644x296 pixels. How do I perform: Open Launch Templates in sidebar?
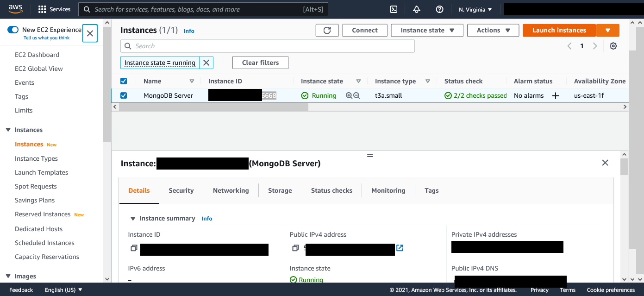[41, 172]
